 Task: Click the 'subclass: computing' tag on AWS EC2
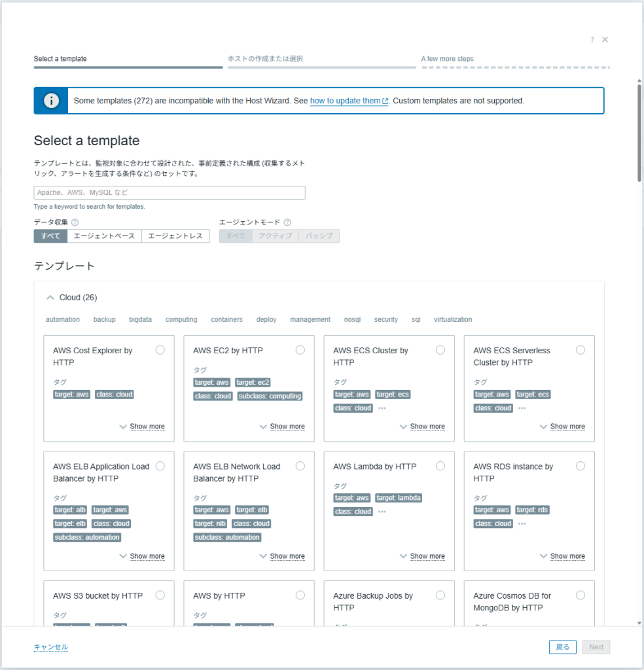click(x=270, y=396)
